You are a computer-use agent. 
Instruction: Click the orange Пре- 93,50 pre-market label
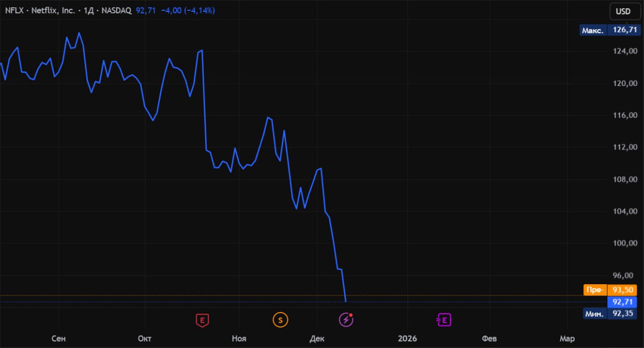tap(612, 290)
